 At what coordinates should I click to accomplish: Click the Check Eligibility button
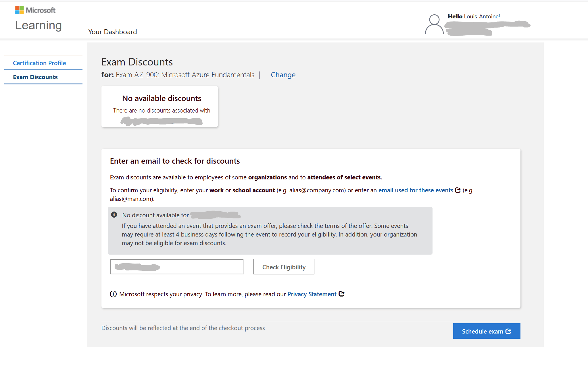point(284,267)
